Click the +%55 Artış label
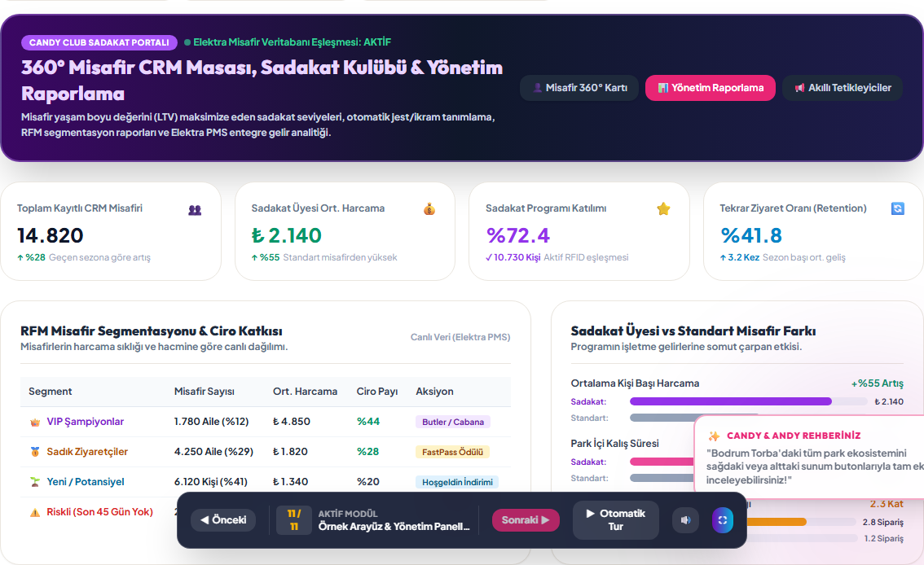 (877, 383)
